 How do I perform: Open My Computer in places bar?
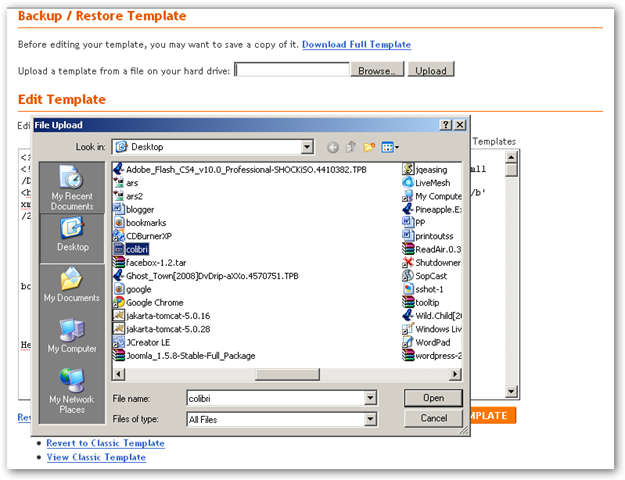click(x=72, y=336)
